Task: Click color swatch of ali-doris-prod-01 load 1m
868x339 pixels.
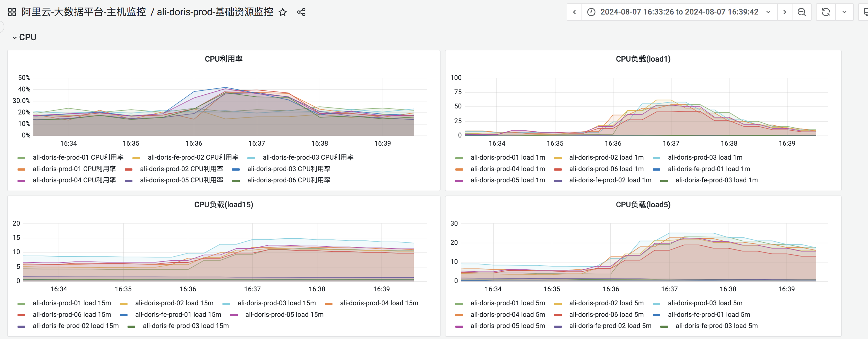Action: 459,158
